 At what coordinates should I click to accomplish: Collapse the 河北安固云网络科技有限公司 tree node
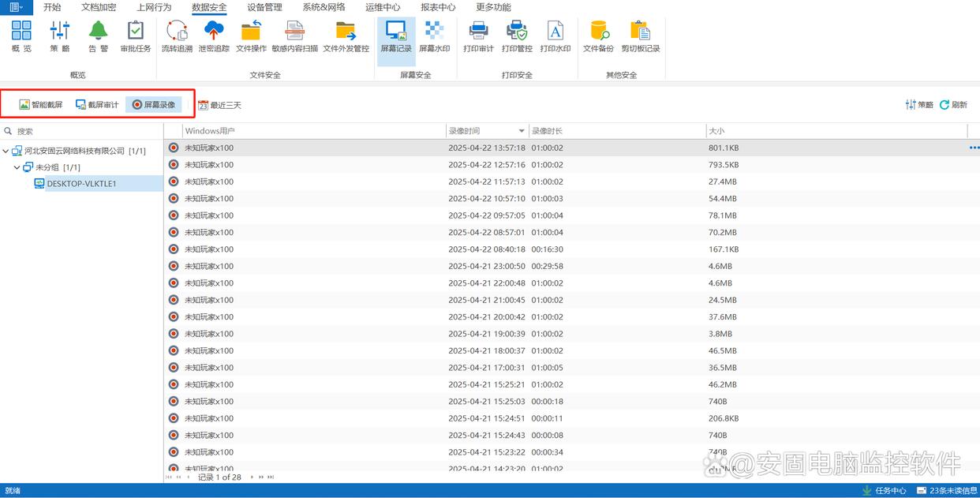(6, 151)
